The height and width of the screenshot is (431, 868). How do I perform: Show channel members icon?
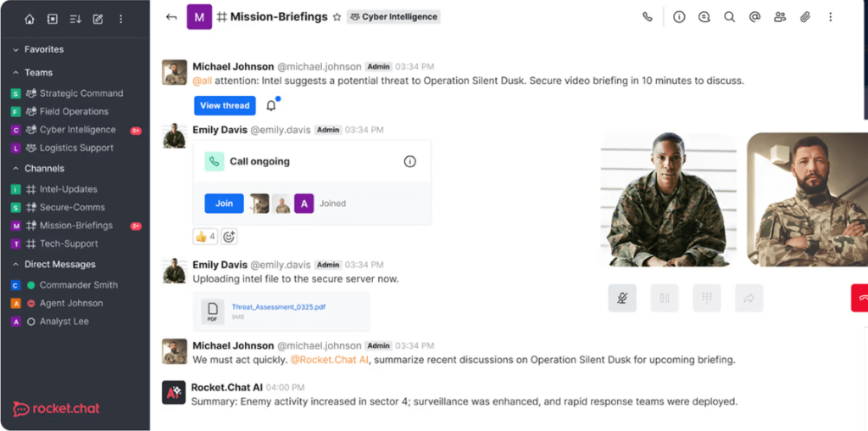[780, 17]
